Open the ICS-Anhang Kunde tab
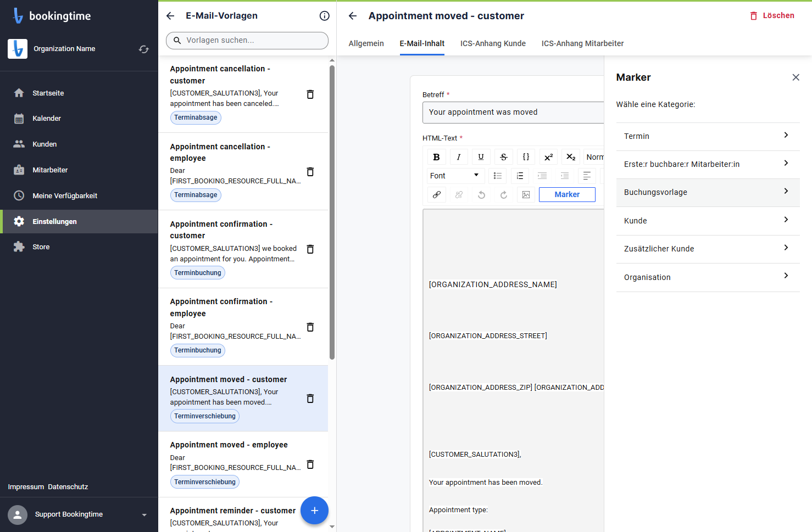The width and height of the screenshot is (812, 532). (493, 43)
